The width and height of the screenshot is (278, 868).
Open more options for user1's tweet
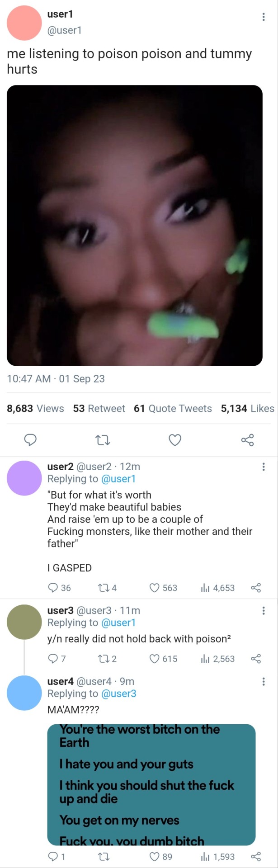click(264, 17)
